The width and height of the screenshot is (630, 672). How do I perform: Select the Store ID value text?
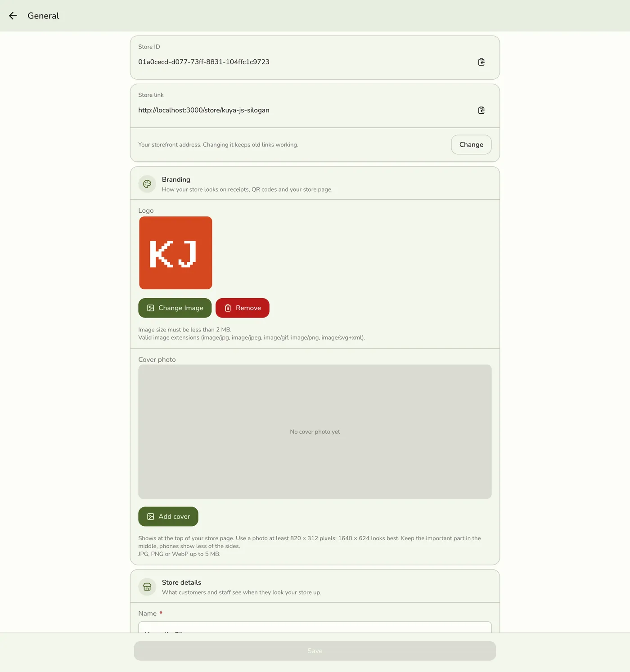(204, 62)
